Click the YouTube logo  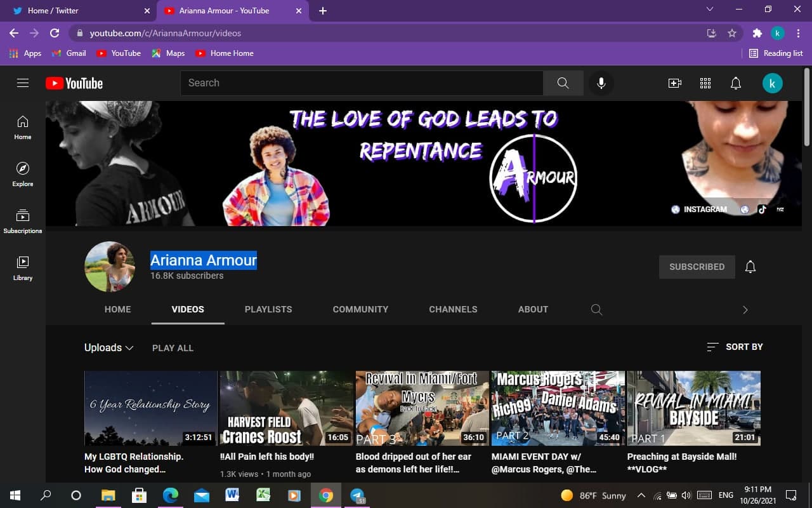point(74,83)
